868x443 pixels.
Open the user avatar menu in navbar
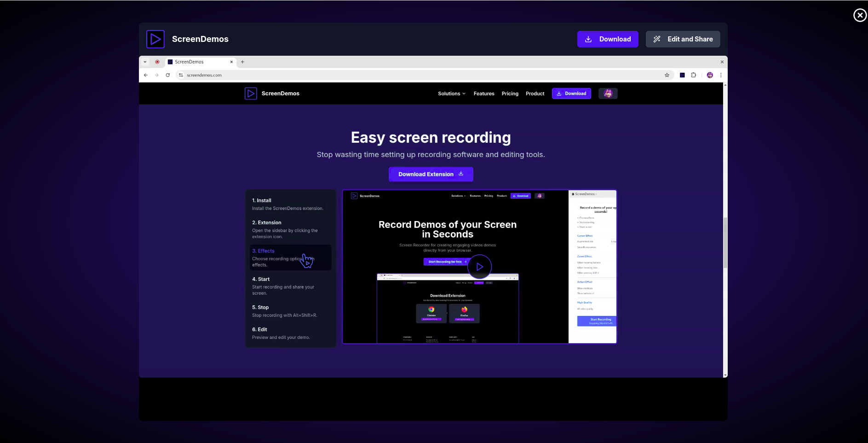coord(608,93)
